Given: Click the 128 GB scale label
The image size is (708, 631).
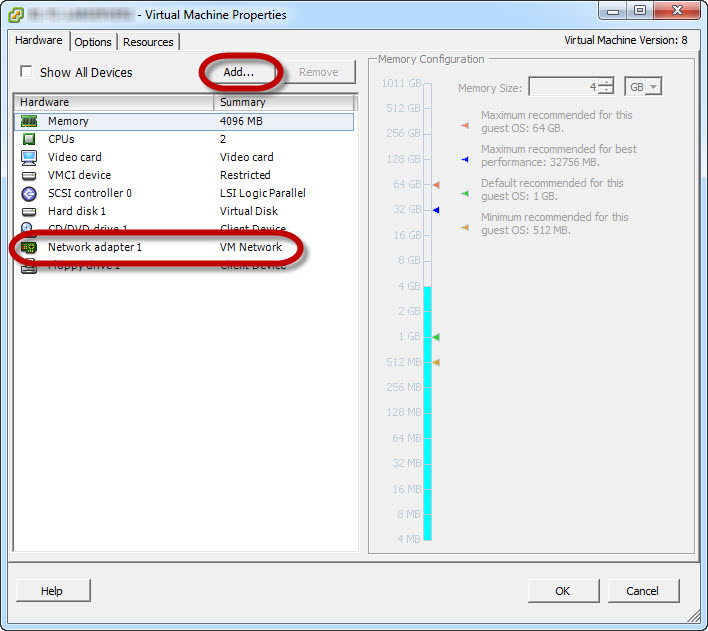Looking at the screenshot, I should point(404,159).
